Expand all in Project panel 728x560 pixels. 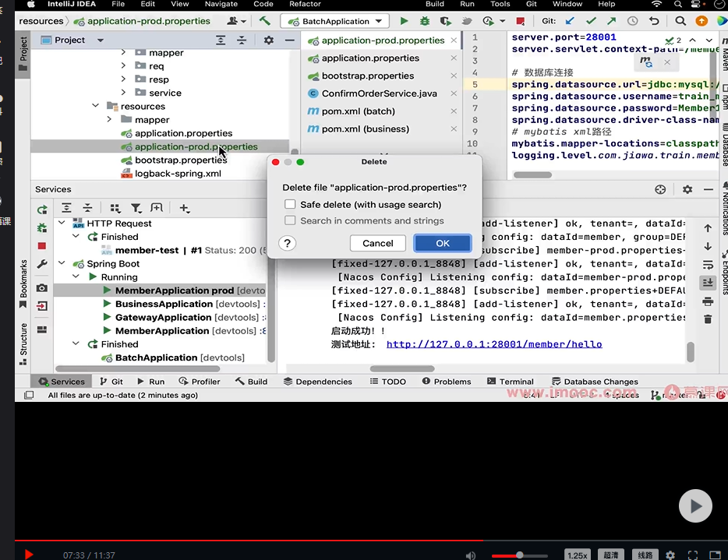[x=221, y=41]
